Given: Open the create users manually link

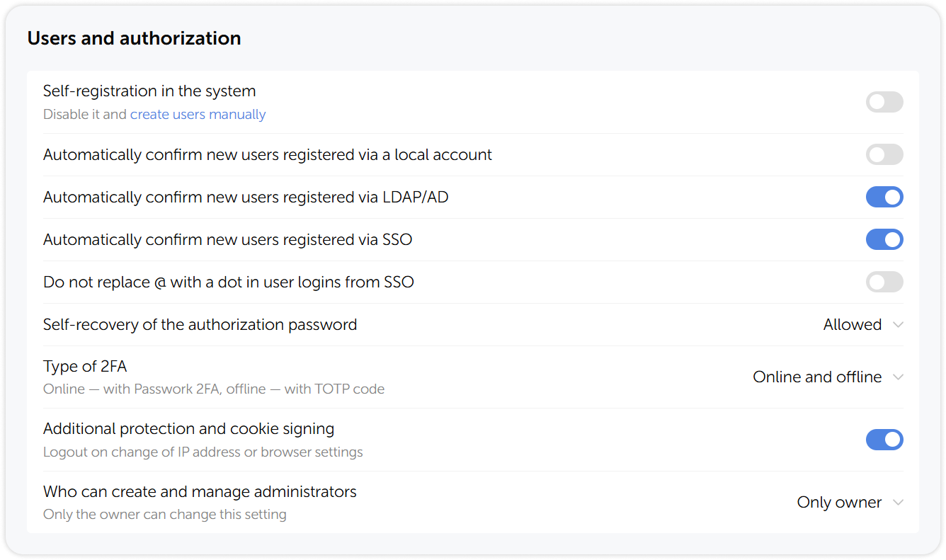Looking at the screenshot, I should (x=198, y=114).
